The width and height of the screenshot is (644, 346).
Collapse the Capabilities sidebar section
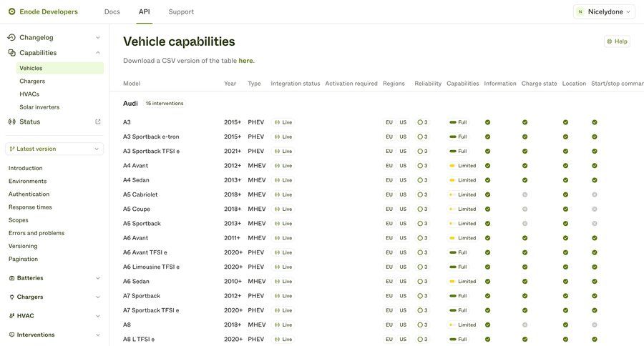pyautogui.click(x=98, y=53)
